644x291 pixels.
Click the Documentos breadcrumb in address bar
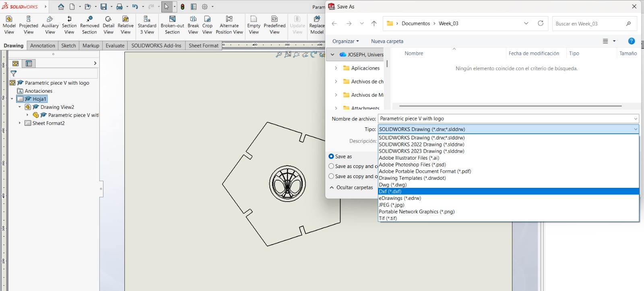click(x=416, y=23)
